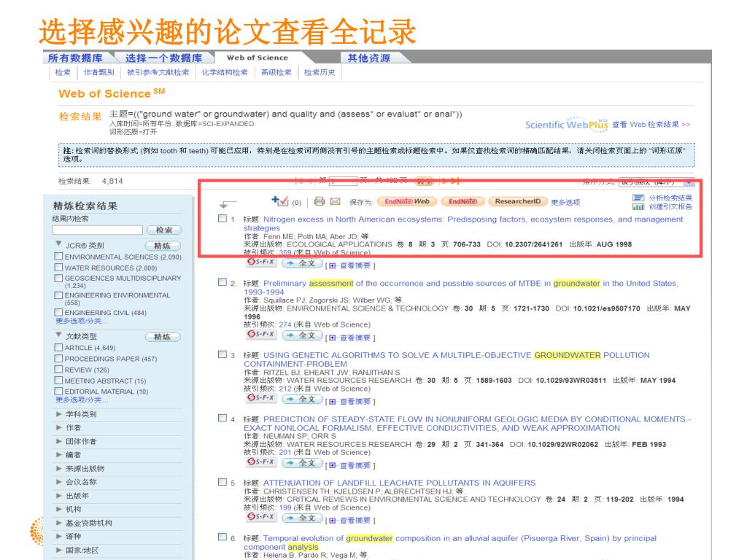View Web results via Scientific WebPlus

point(651,124)
